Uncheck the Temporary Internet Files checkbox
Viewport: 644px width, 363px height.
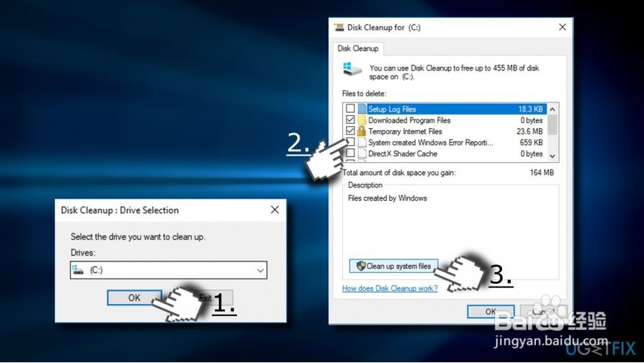(350, 130)
